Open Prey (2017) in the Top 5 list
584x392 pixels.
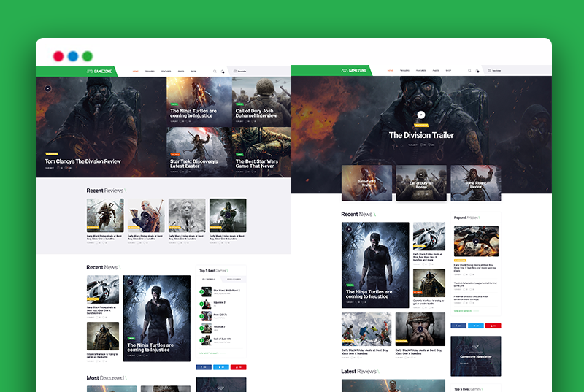(x=220, y=315)
